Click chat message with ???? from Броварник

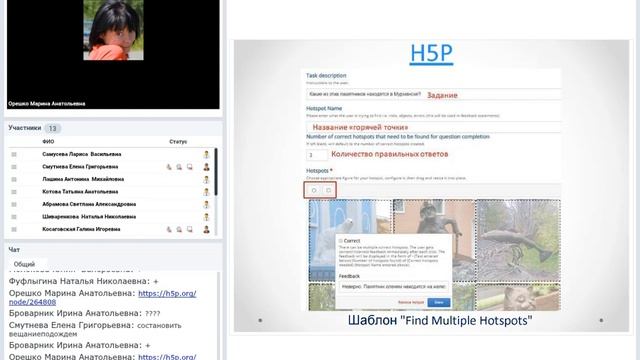click(x=84, y=313)
